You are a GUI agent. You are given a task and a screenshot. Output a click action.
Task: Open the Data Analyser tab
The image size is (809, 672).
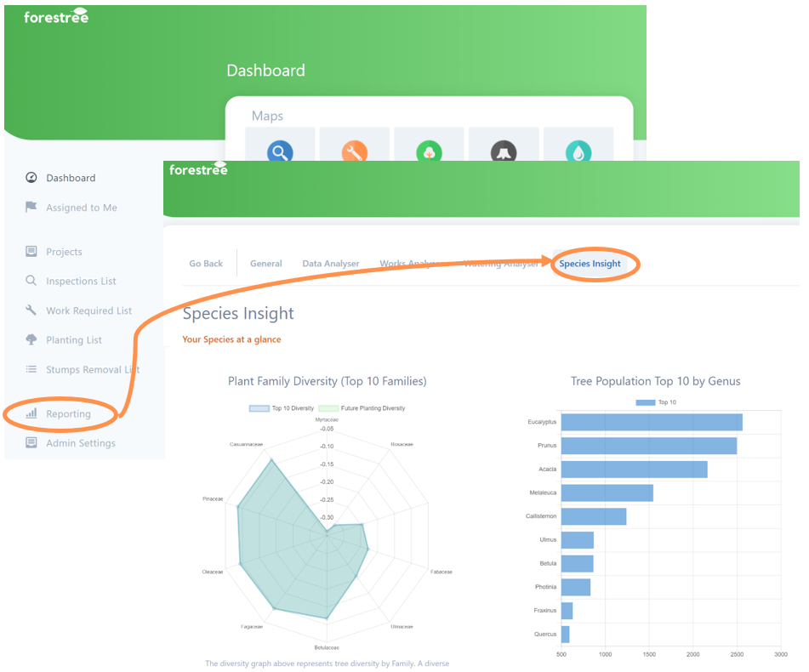pos(331,264)
